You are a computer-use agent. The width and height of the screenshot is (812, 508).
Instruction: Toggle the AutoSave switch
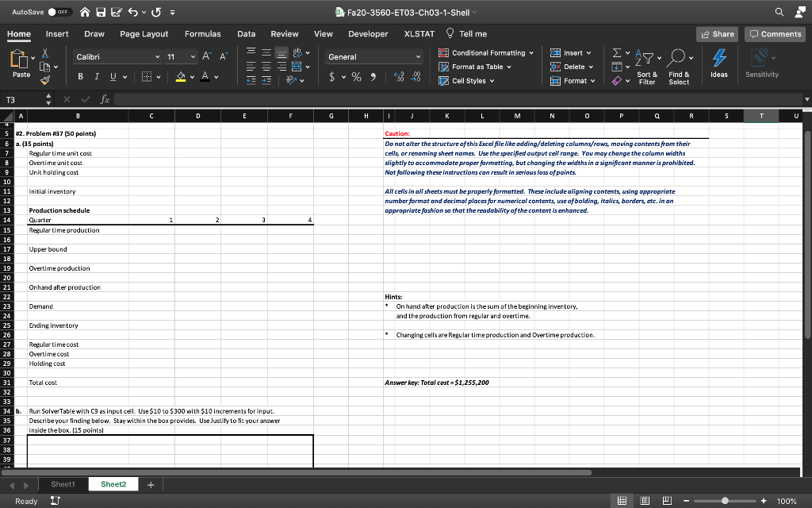pyautogui.click(x=59, y=13)
